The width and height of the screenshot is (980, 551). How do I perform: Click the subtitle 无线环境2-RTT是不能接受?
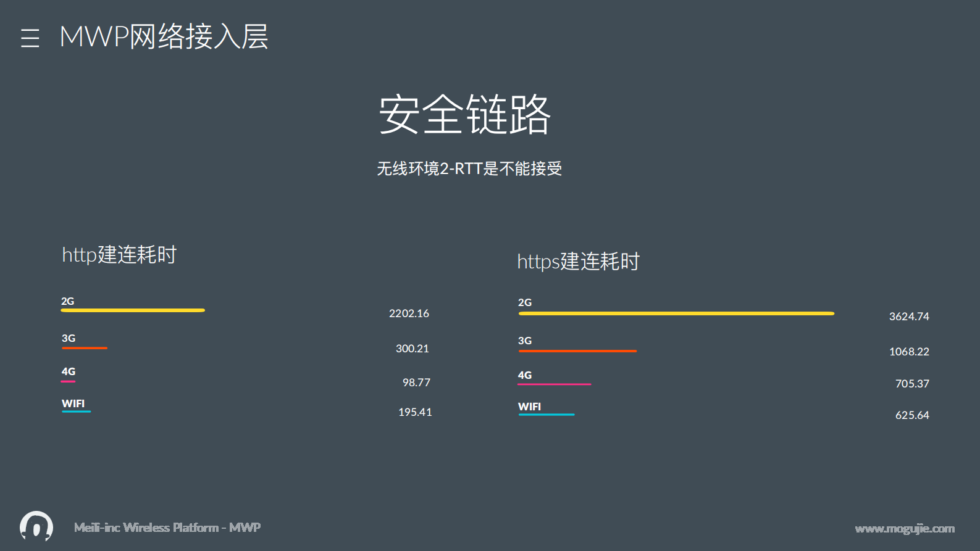click(x=469, y=168)
